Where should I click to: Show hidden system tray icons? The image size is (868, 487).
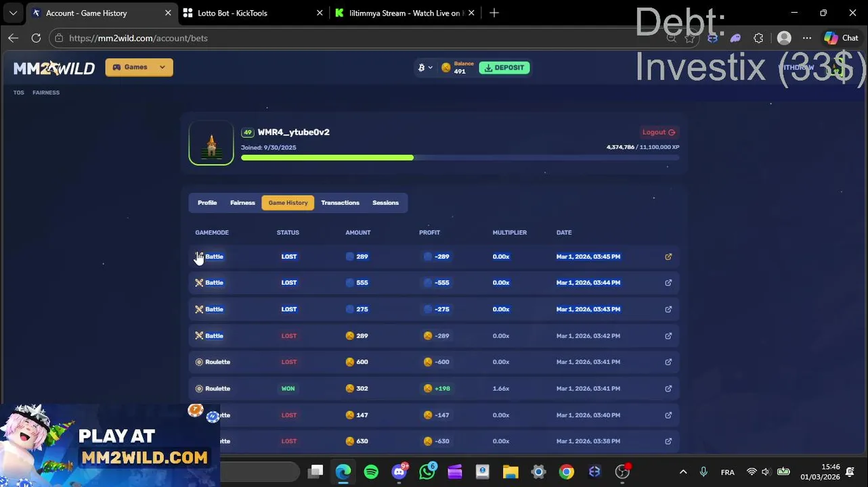pos(683,472)
